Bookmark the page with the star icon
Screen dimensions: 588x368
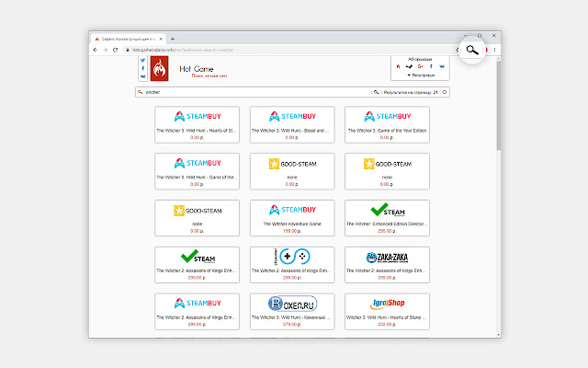458,50
